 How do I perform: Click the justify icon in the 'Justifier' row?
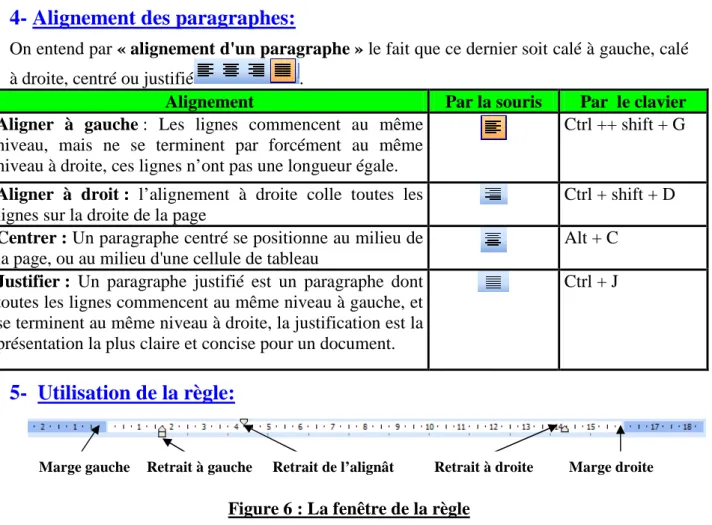pyautogui.click(x=494, y=282)
